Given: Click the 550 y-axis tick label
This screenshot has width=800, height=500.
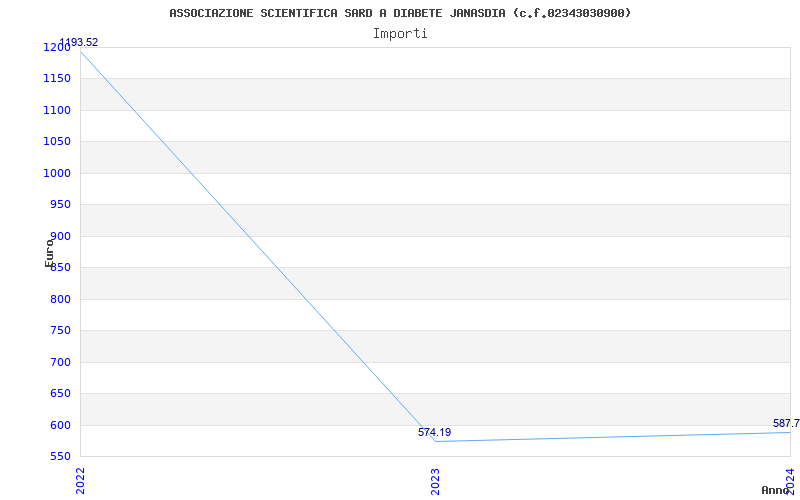Looking at the screenshot, I should coord(60,457).
